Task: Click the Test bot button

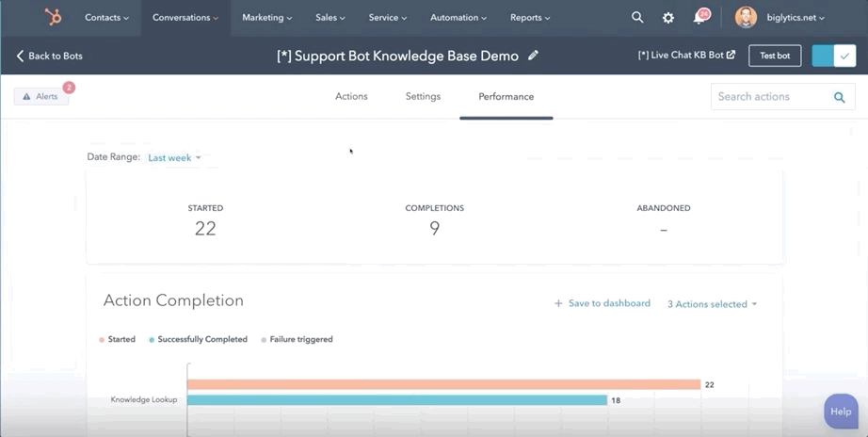Action: point(775,56)
